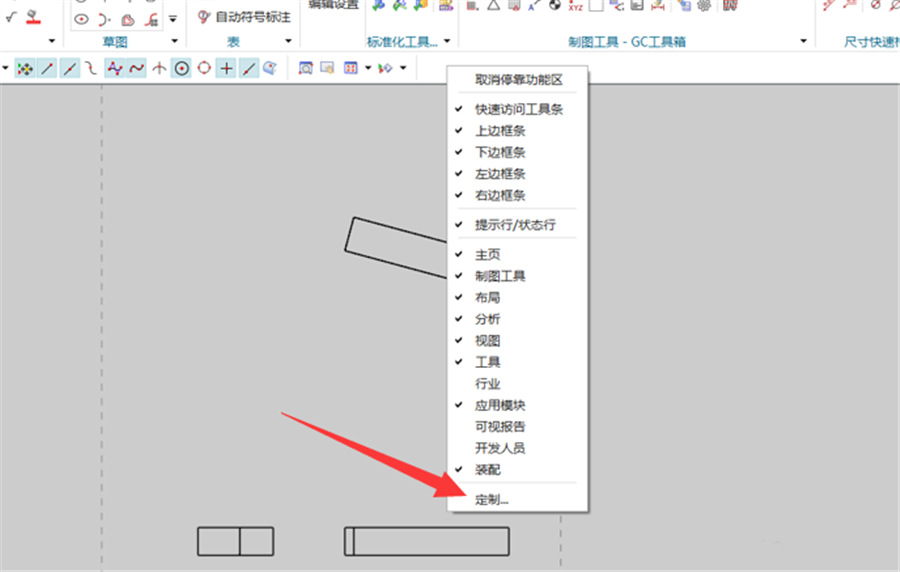
Task: Toggle the 布局 ribbon tab visibility
Action: tap(517, 297)
